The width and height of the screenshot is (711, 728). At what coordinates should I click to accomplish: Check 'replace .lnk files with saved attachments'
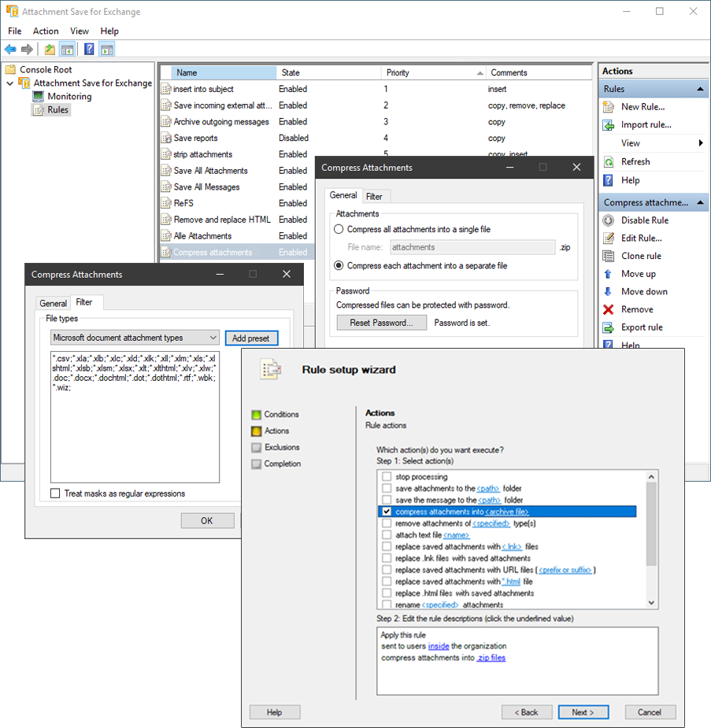click(387, 558)
